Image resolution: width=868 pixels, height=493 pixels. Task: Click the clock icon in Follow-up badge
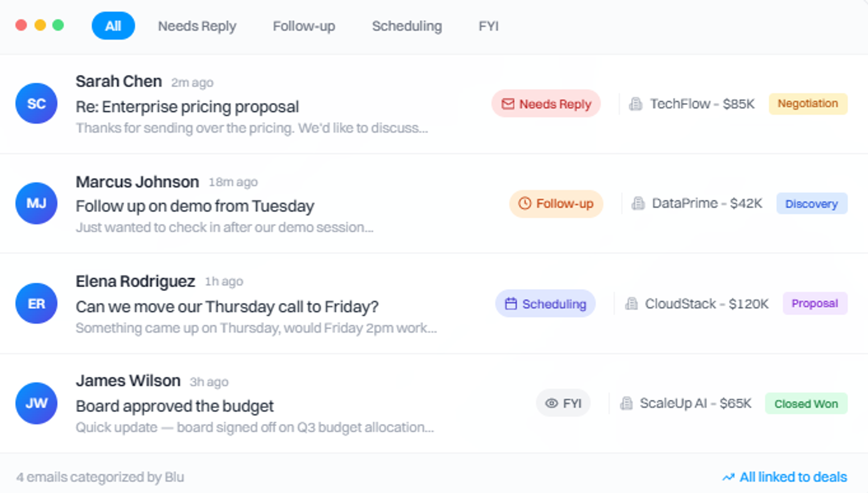pos(524,204)
